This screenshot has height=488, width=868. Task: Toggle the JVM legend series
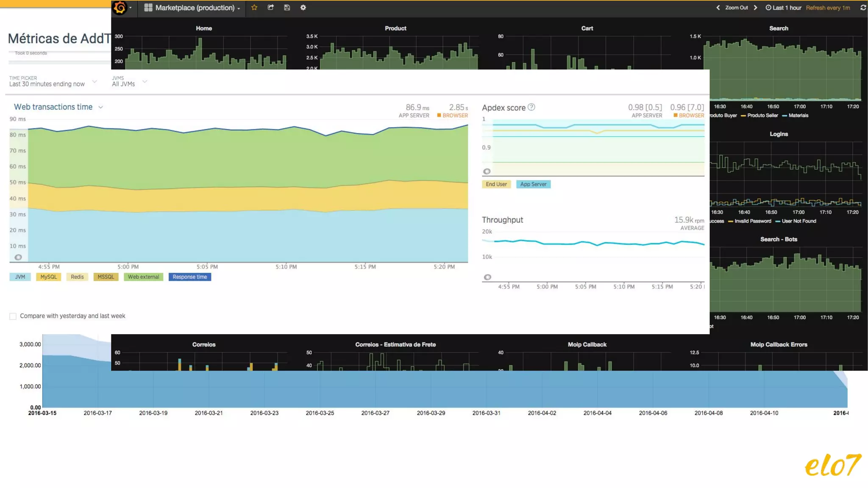coord(20,277)
